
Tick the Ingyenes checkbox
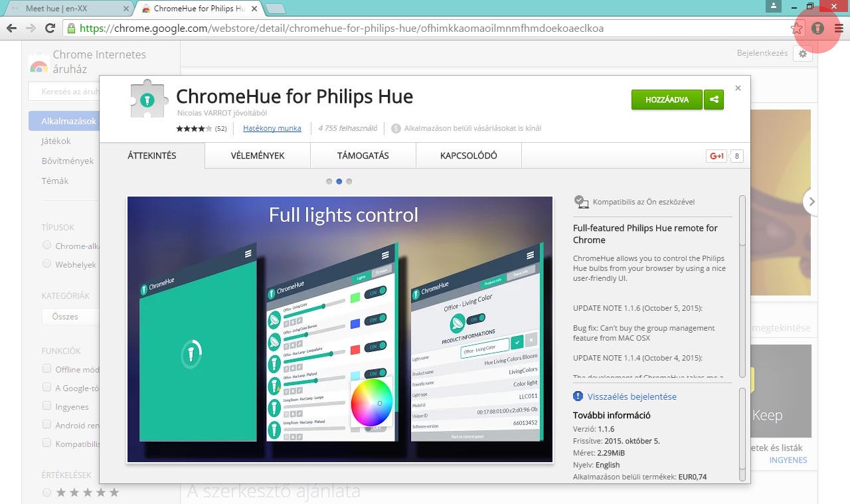click(46, 406)
